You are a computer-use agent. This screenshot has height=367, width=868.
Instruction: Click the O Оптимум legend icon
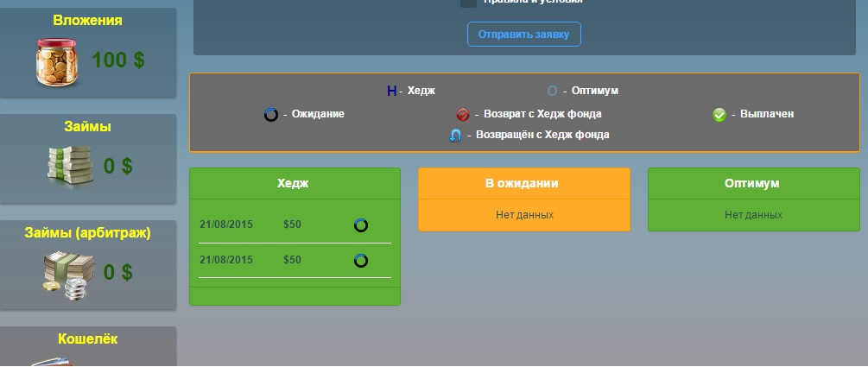(552, 91)
